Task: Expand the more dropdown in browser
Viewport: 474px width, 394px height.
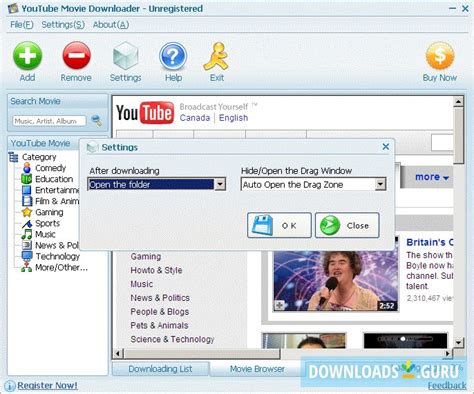Action: coord(432,177)
